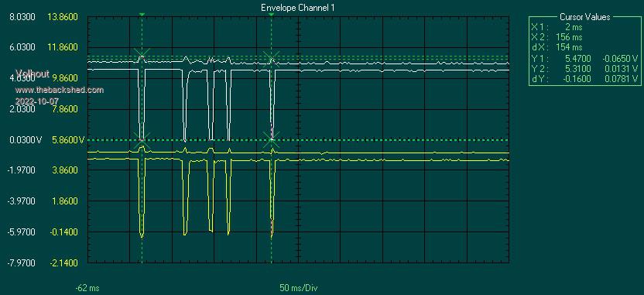Viewport: 644px width, 295px height.
Task: Select the upper cross marker on X1 cursor
Action: 142,55
